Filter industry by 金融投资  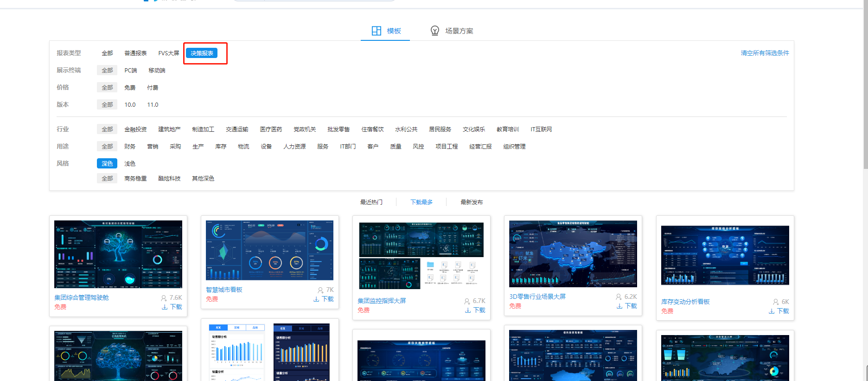[x=135, y=129]
